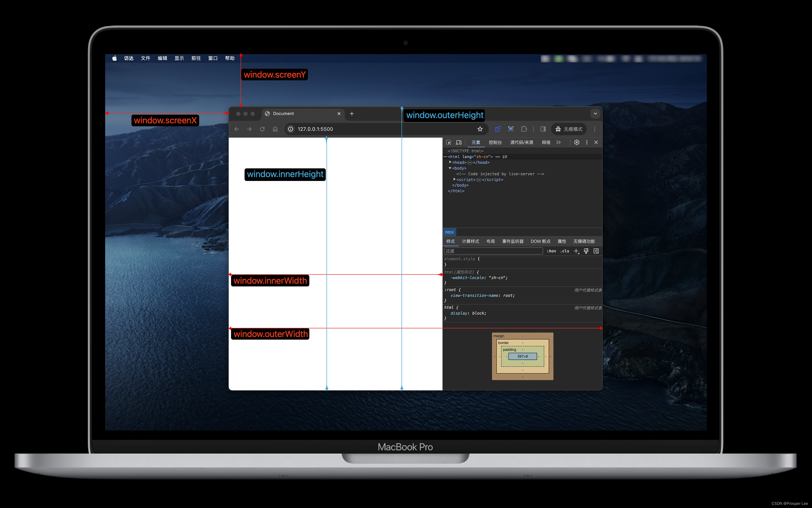The width and height of the screenshot is (812, 508).
Task: Bookmark this page with the star
Action: coord(480,129)
